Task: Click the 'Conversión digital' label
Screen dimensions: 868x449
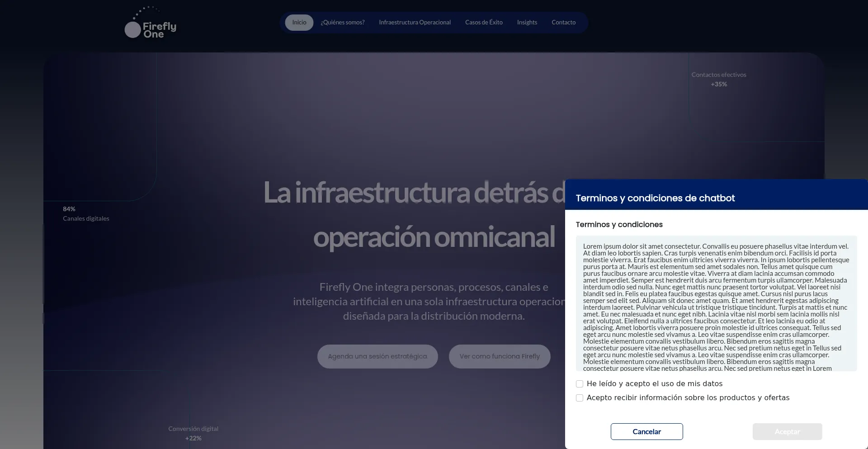Action: click(x=193, y=429)
